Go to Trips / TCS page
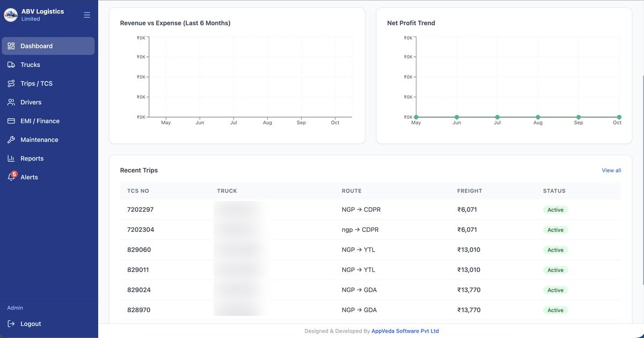644x338 pixels. (48, 84)
